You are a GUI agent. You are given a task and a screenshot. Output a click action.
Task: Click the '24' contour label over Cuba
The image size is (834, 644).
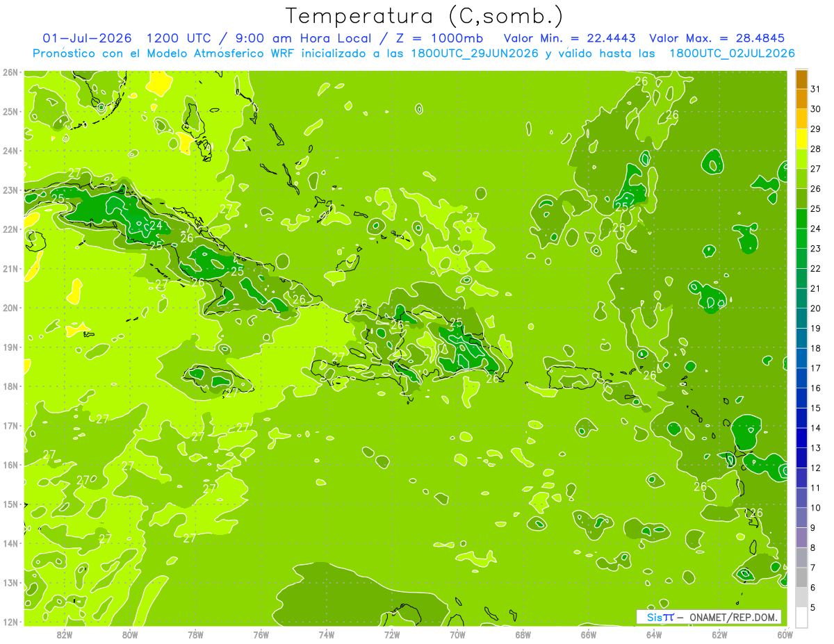click(x=156, y=225)
